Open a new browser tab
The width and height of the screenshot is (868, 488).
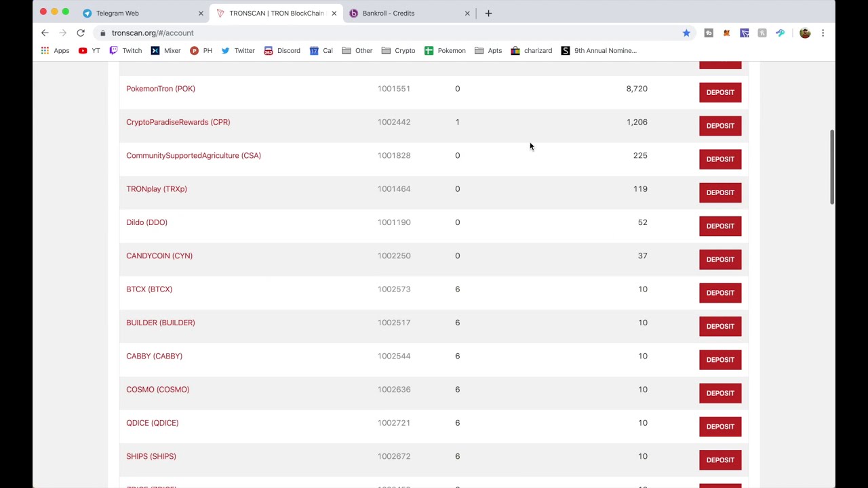click(x=488, y=13)
